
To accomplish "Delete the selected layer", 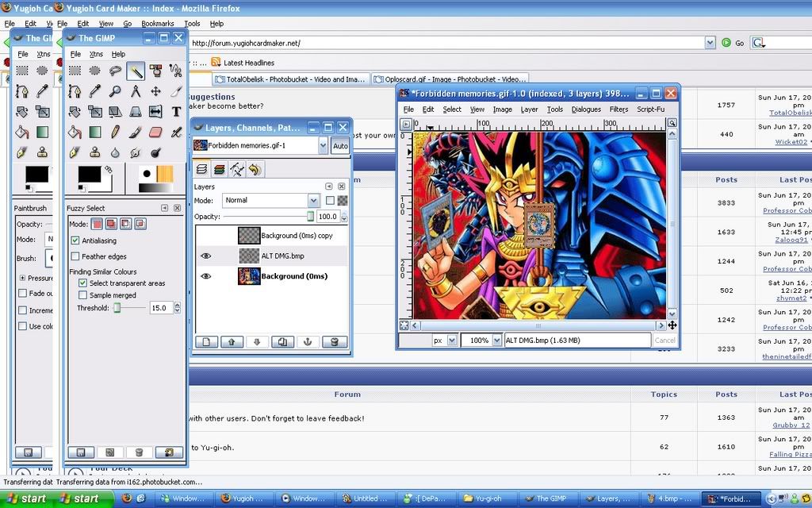I will [x=334, y=342].
